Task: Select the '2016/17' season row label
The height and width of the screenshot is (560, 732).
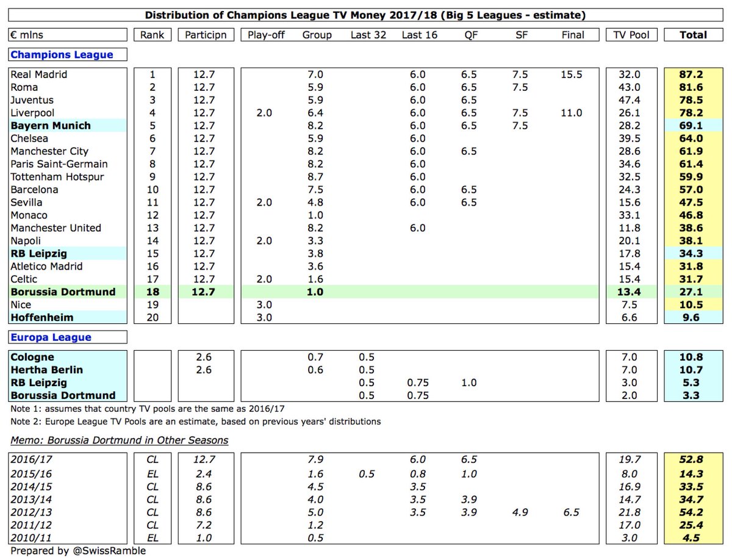Action: click(32, 460)
